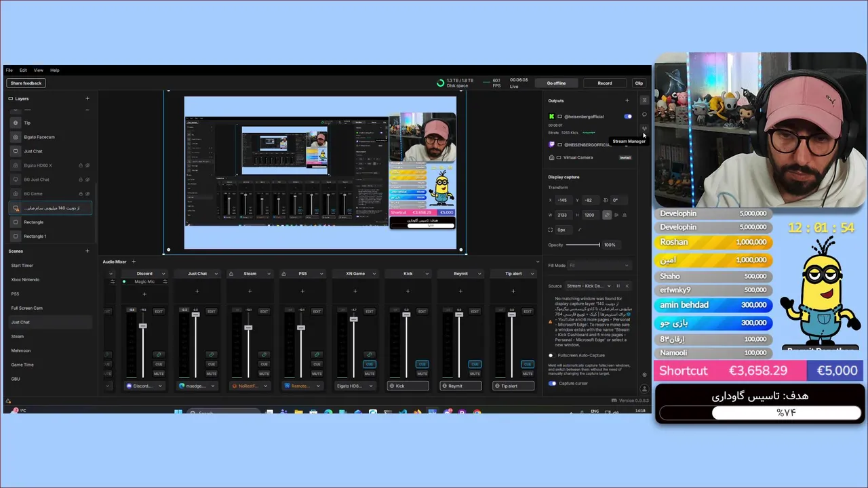Screen dimensions: 868x488
Task: Enable Fullscreen Auto-Capture
Action: (x=552, y=356)
